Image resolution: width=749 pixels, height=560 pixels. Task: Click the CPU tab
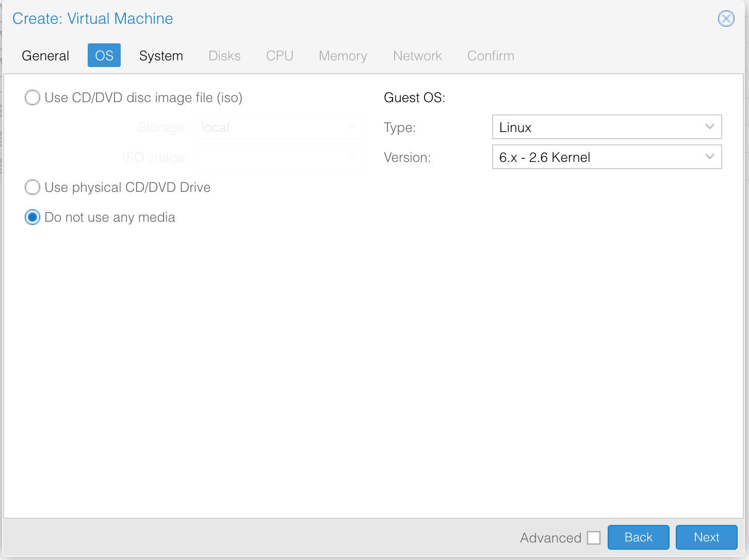click(x=280, y=56)
